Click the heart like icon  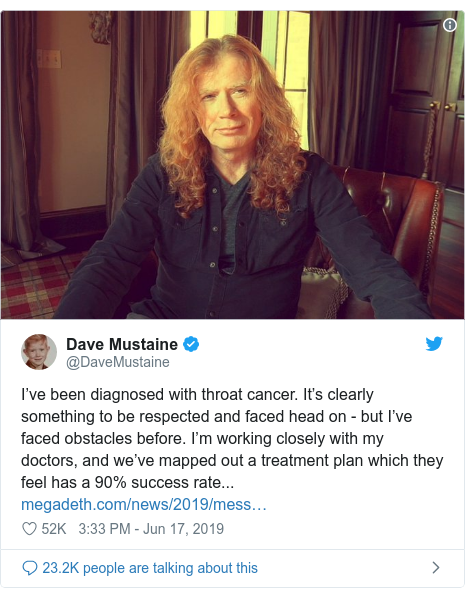29,529
